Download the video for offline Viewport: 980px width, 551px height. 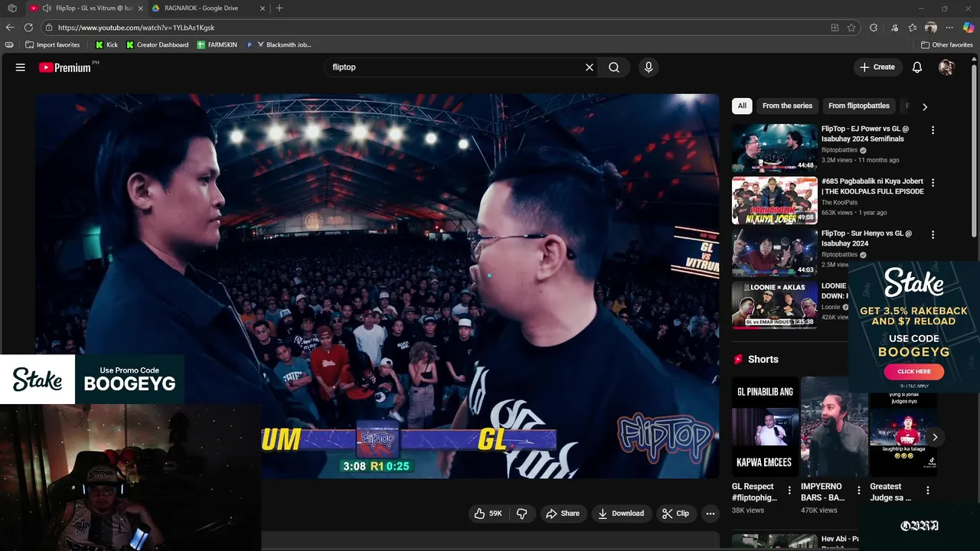621,514
